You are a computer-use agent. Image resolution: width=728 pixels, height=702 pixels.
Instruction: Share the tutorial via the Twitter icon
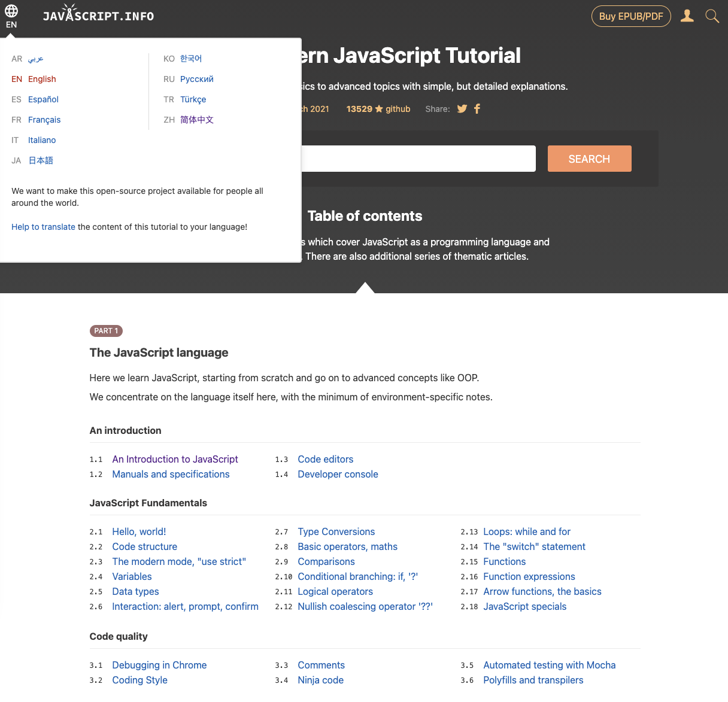pyautogui.click(x=461, y=108)
